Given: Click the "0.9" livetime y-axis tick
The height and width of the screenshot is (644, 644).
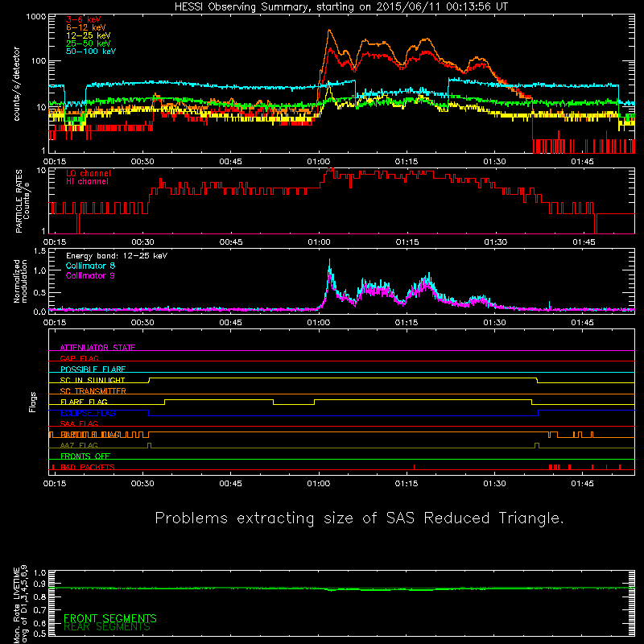Looking at the screenshot, I should tap(39, 584).
